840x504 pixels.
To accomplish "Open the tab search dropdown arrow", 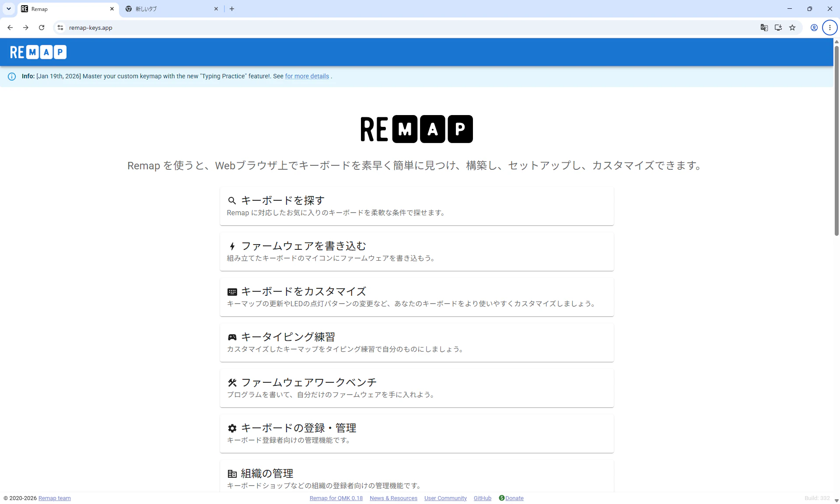I will tap(9, 9).
